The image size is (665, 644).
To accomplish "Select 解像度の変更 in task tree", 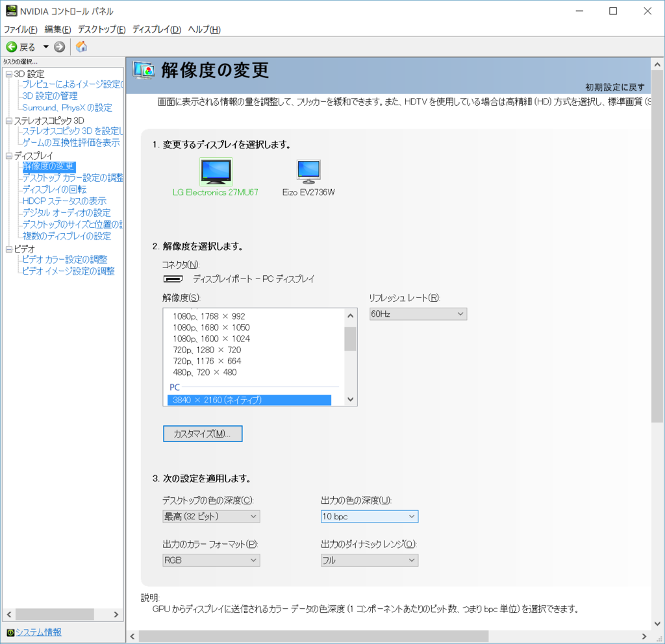I will pyautogui.click(x=49, y=166).
